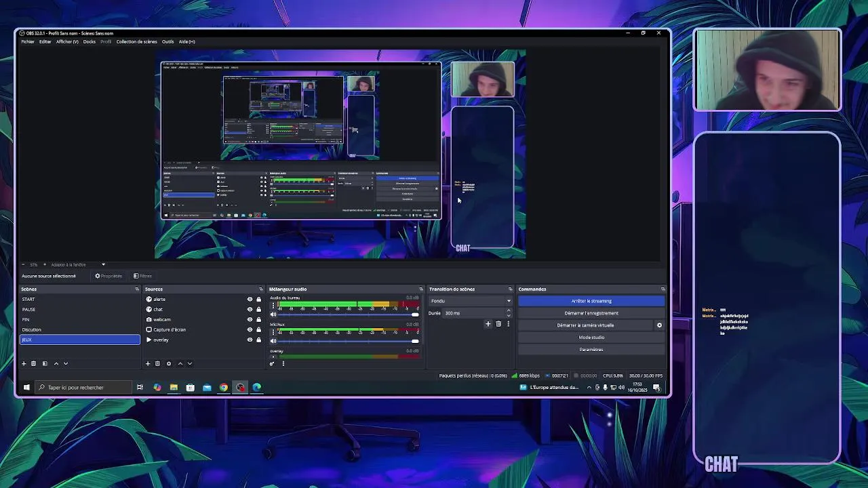Click Arrêter le streaming
Screen dimensions: 868x488
[x=591, y=301]
